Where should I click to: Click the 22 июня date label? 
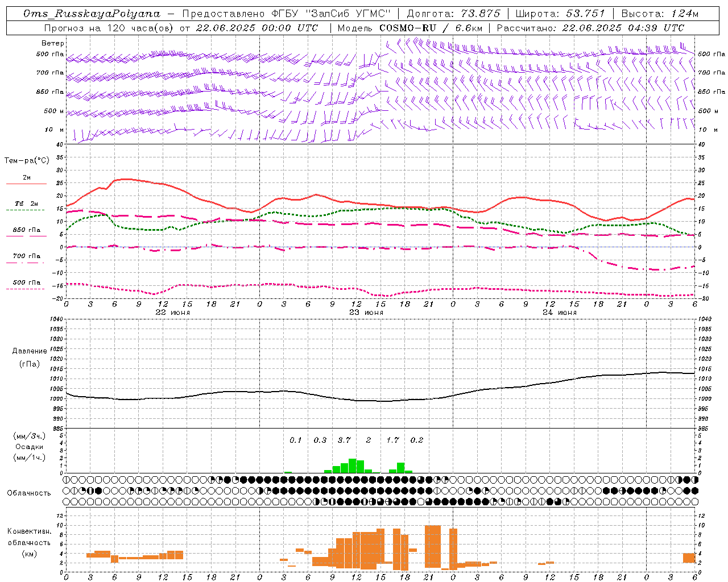(172, 313)
